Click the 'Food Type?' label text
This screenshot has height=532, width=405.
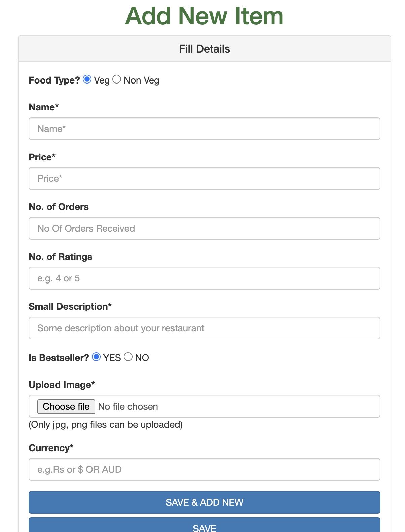click(54, 80)
